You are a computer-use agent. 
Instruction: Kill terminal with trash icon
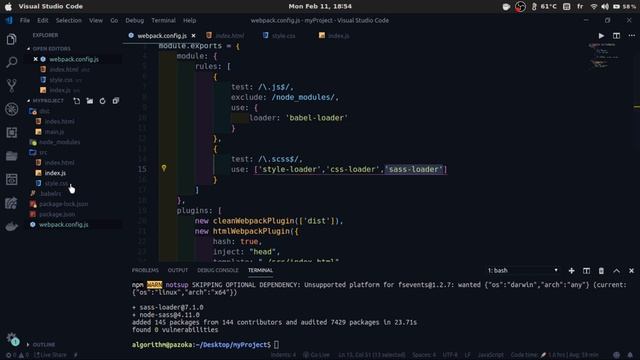click(601, 271)
